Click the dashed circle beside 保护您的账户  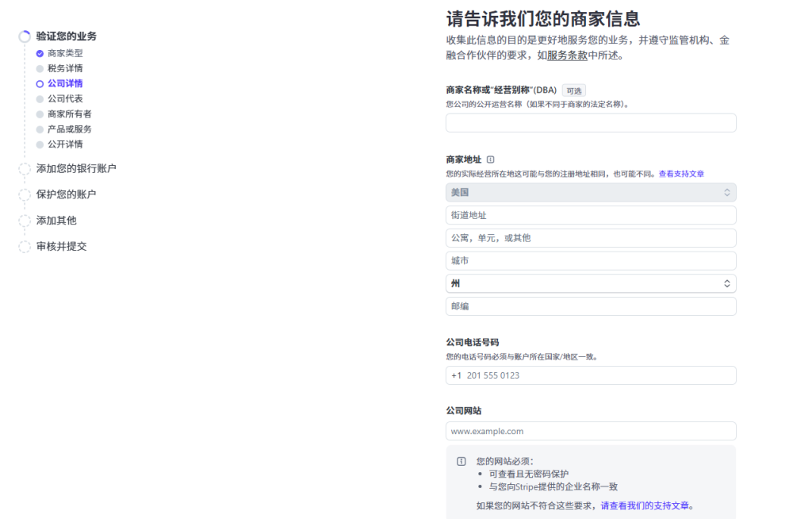25,194
